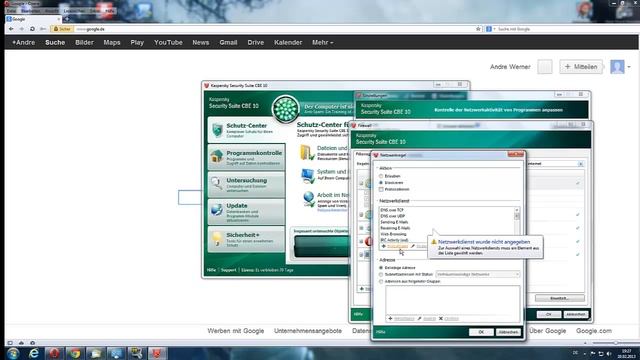This screenshot has height=360, width=640.
Task: Open YouTube in Google bar
Action: tap(168, 42)
